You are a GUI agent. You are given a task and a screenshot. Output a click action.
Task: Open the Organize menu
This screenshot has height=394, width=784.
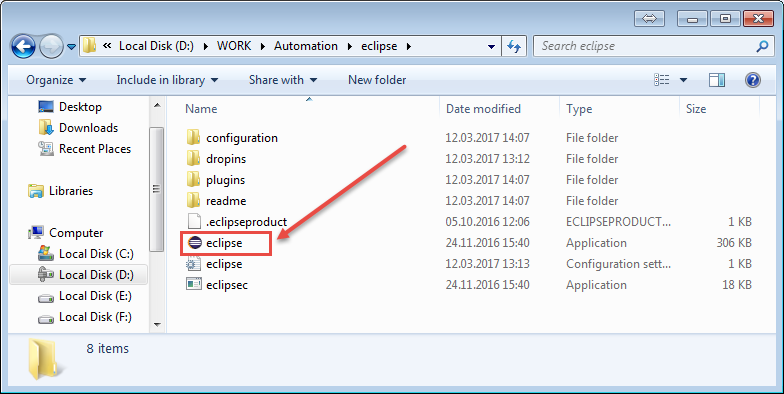56,80
